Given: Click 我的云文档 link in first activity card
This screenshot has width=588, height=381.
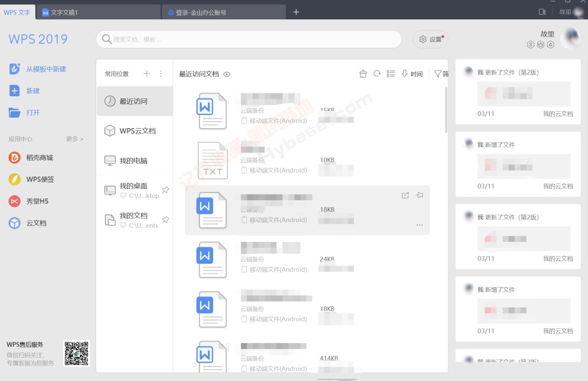Looking at the screenshot, I should pos(558,114).
